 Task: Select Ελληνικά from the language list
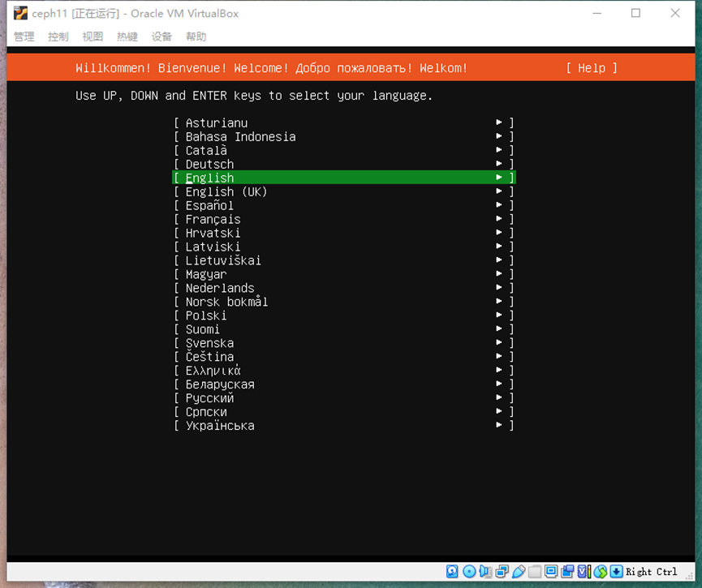coord(344,371)
